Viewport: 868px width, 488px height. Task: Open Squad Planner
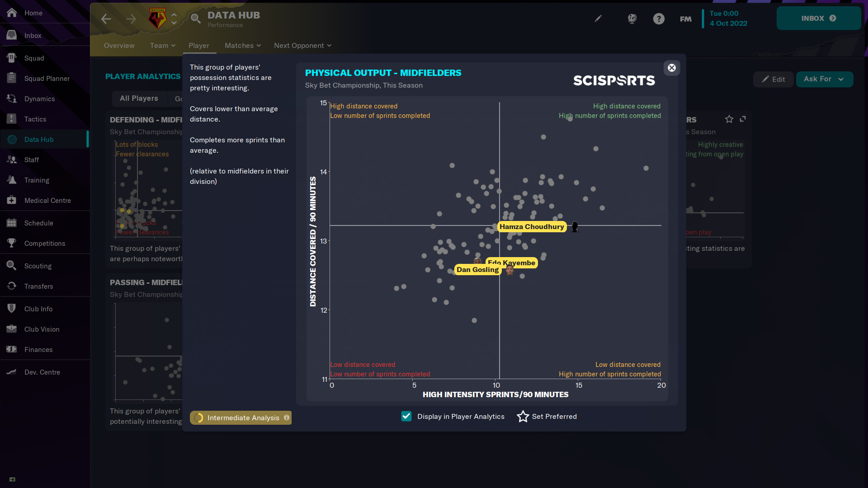click(x=45, y=78)
